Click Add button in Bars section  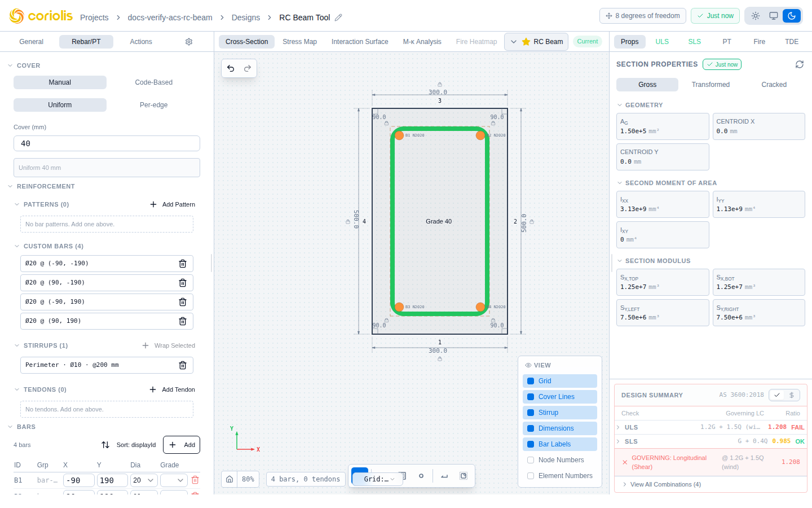(182, 445)
